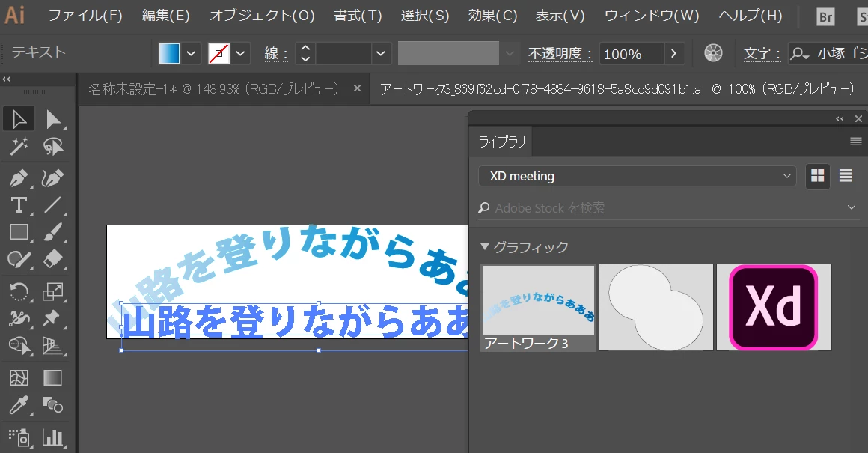This screenshot has width=868, height=453.
Task: Click the 文字 character label link
Action: click(762, 54)
